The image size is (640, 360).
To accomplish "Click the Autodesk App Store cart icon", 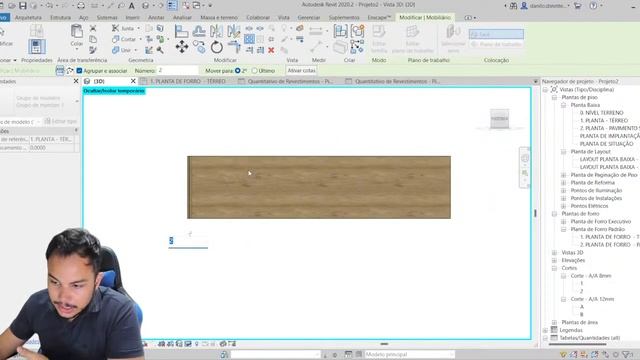I will pyautogui.click(x=577, y=6).
